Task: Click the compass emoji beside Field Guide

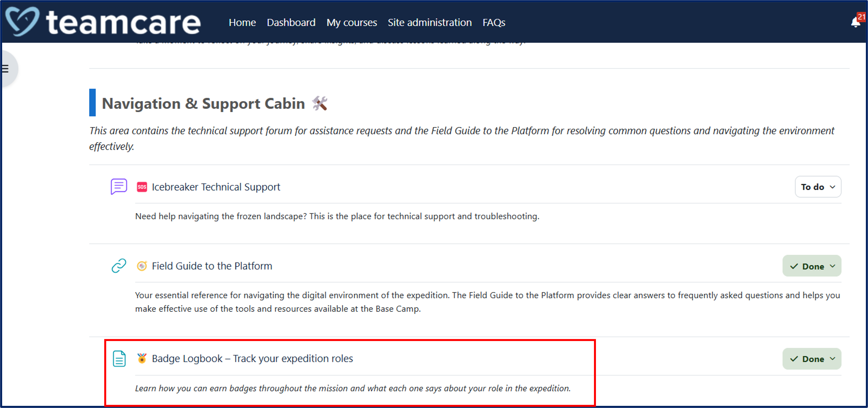Action: coord(142,266)
